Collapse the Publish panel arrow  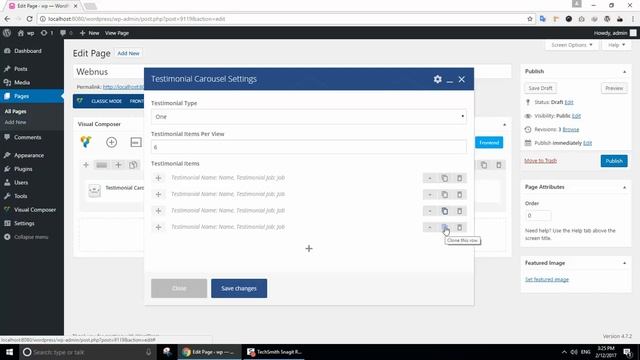[x=624, y=72]
